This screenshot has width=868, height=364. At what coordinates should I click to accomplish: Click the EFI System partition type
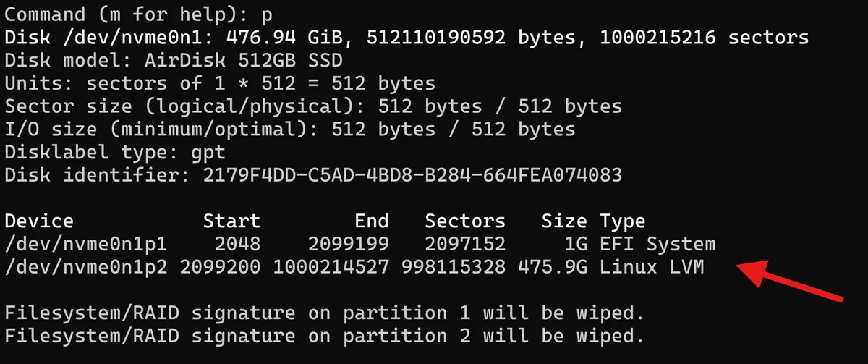(658, 245)
